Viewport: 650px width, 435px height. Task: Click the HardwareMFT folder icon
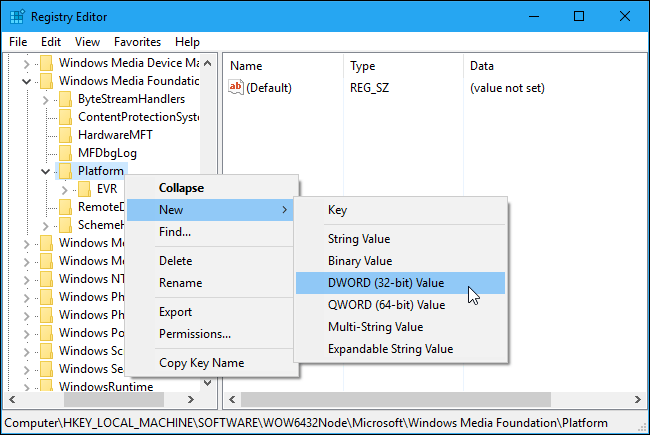(66, 135)
